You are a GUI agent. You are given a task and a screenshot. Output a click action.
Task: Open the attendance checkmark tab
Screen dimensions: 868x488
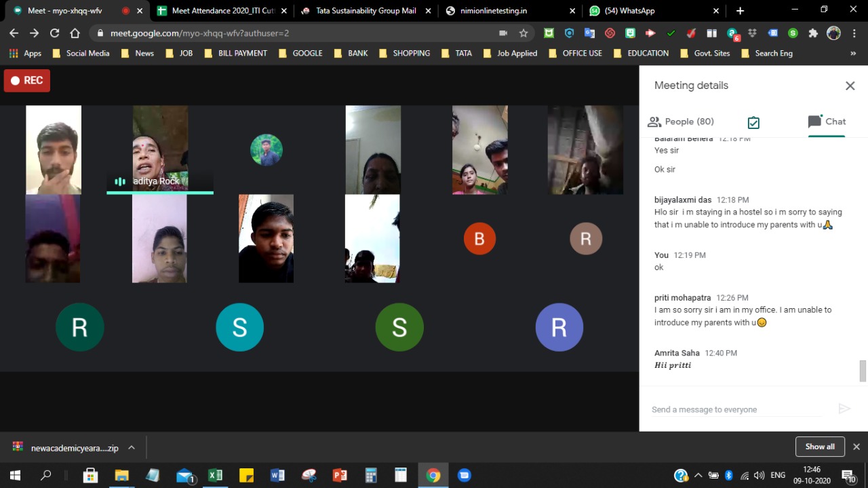coord(753,122)
